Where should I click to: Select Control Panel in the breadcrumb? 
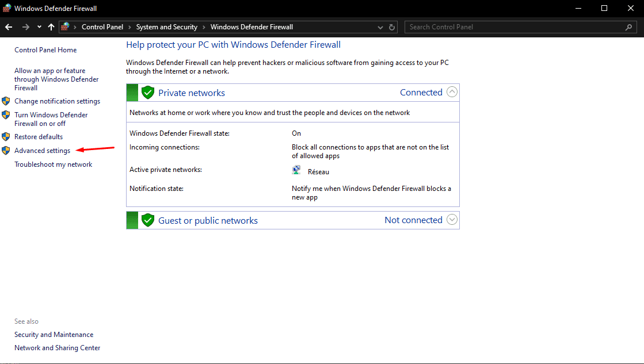point(102,27)
